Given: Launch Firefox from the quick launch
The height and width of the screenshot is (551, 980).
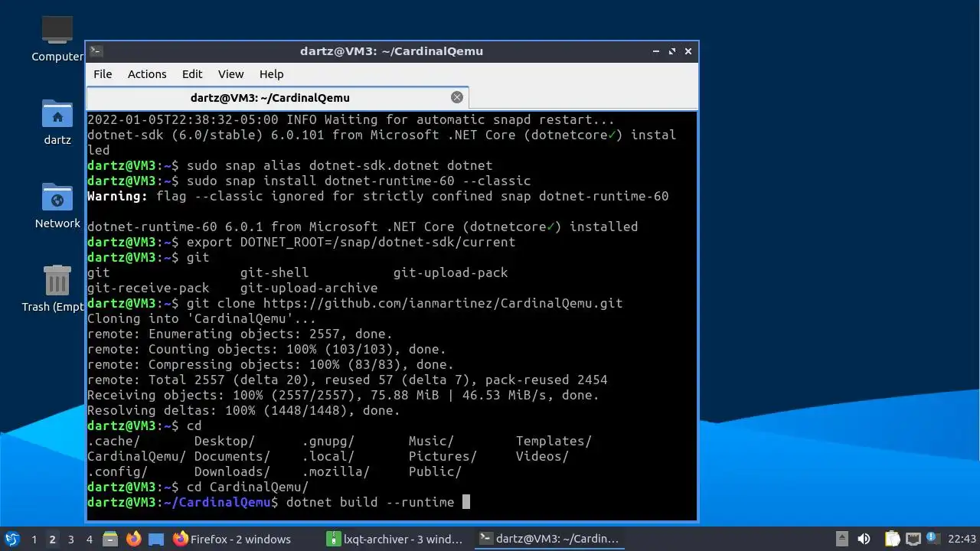Looking at the screenshot, I should (133, 539).
